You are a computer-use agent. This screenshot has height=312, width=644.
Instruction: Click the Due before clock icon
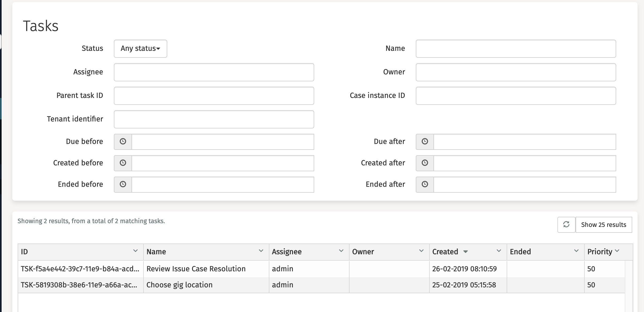123,142
